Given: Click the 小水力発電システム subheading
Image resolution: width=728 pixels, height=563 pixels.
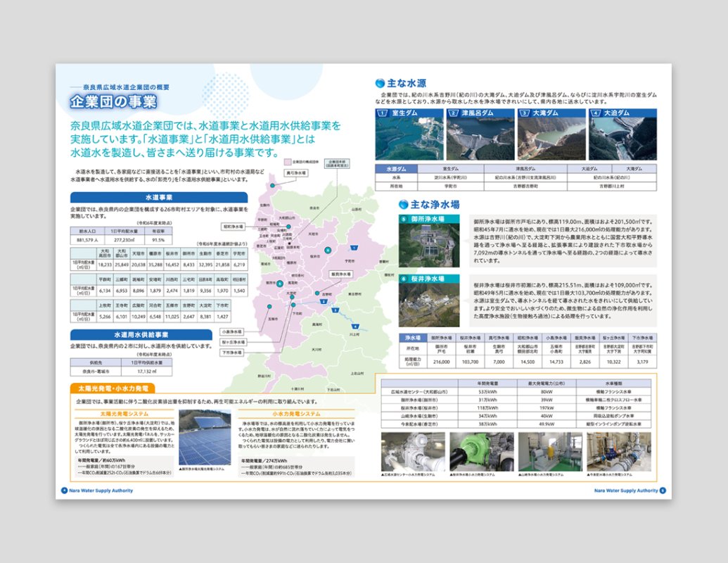Looking at the screenshot, I should tap(296, 413).
